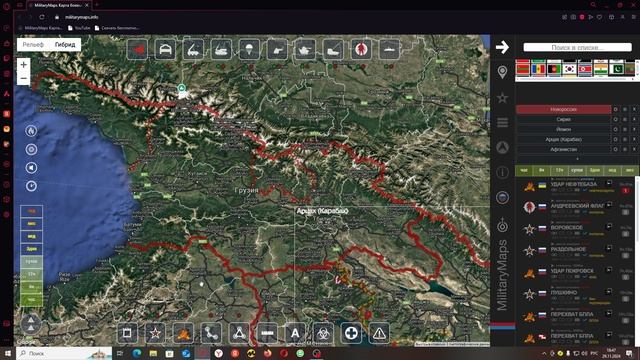Select the letter A text label tool
The width and height of the screenshot is (640, 360).
(295, 333)
